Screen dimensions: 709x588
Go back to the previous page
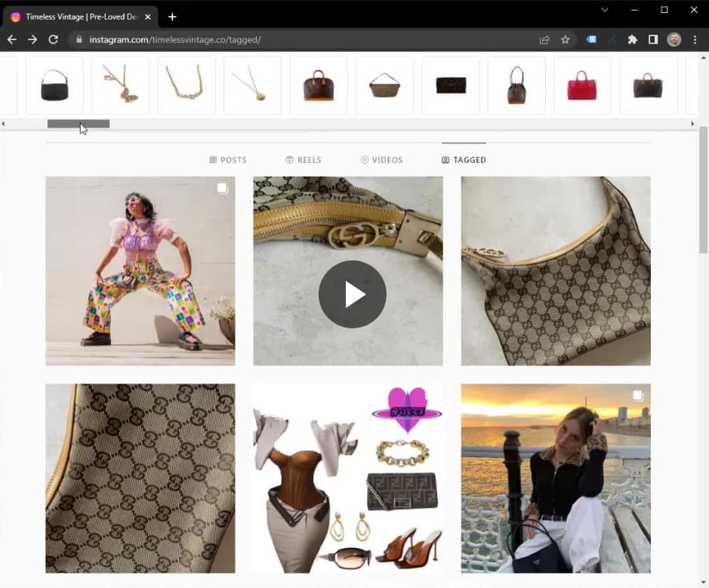[12, 40]
